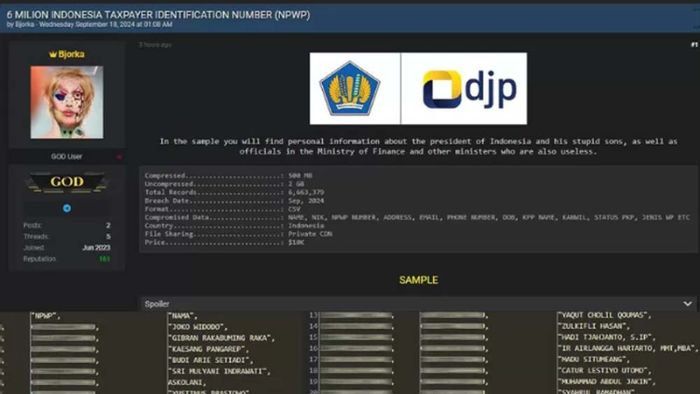
Task: Click the SAMPLE heading
Action: (418, 280)
